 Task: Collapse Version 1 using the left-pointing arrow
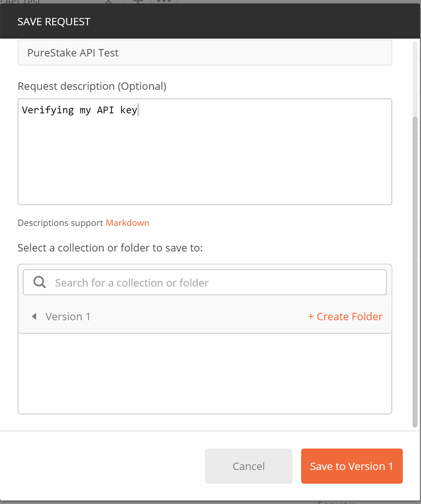34,316
